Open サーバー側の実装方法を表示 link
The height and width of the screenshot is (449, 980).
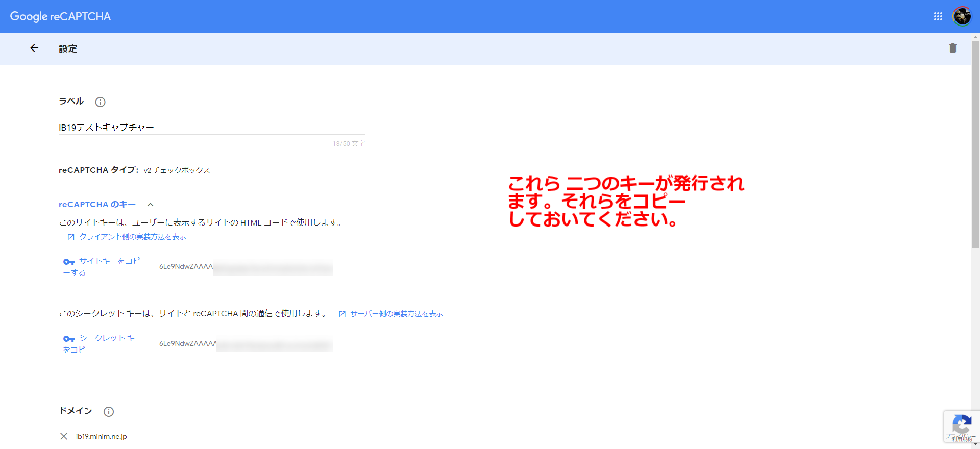pyautogui.click(x=396, y=314)
